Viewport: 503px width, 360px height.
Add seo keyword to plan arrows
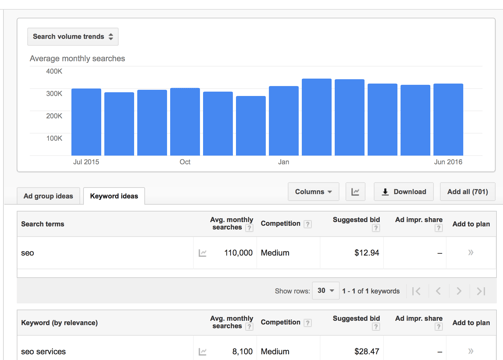pos(471,252)
